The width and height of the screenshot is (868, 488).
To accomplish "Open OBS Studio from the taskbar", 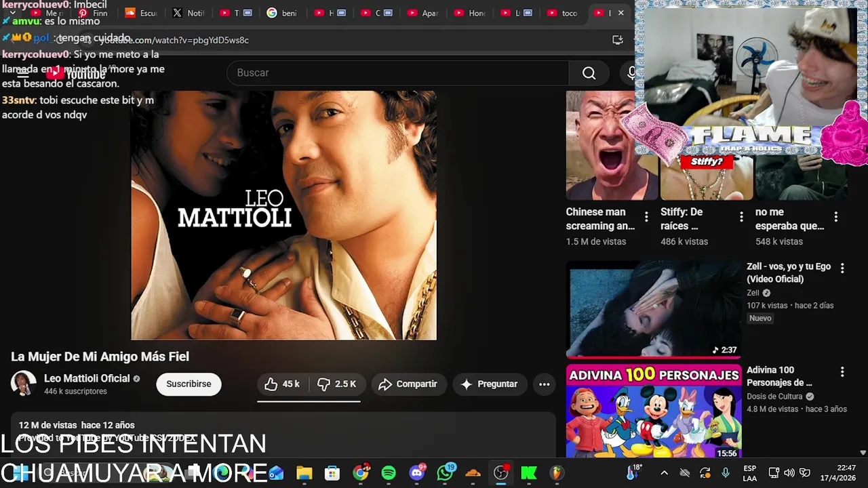I will [500, 473].
